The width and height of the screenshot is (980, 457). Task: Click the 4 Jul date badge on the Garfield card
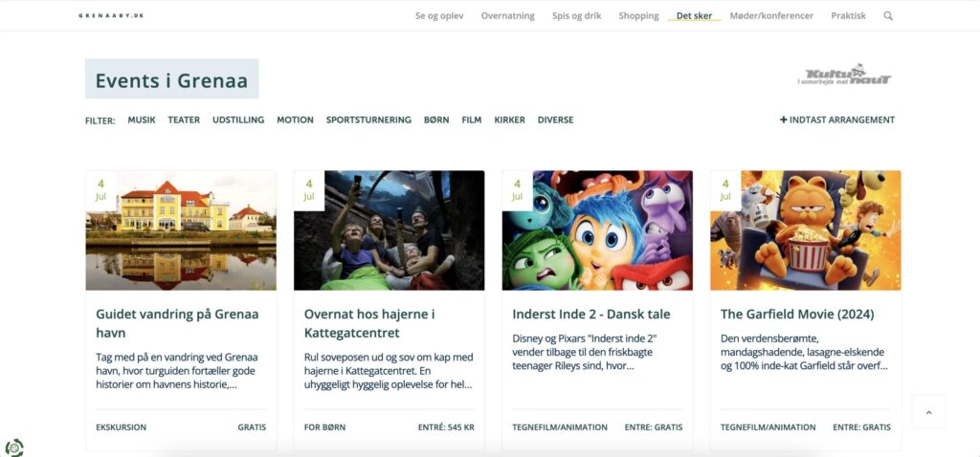tap(725, 190)
